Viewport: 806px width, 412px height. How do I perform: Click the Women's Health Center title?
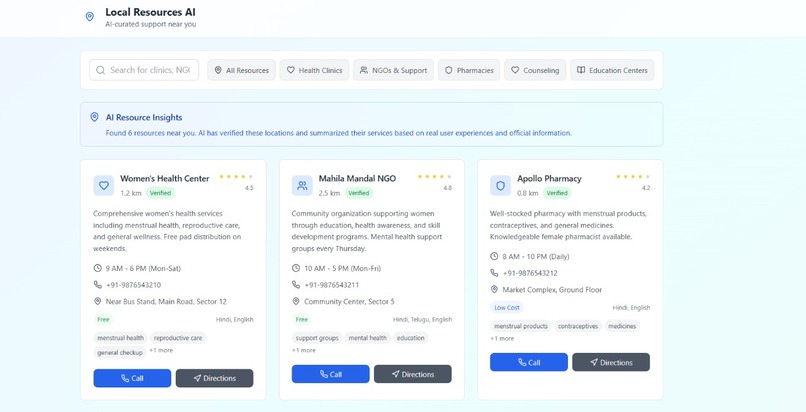coord(164,179)
